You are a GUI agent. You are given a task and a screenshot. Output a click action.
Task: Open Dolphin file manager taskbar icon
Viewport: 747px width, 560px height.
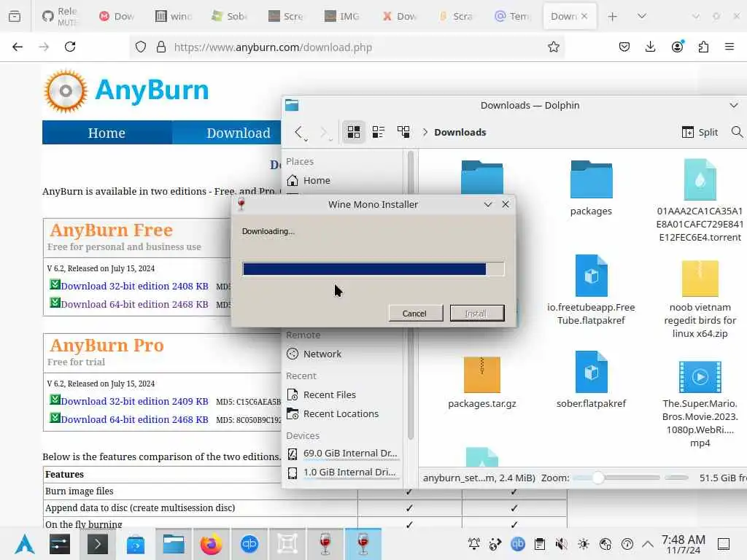coord(174,544)
